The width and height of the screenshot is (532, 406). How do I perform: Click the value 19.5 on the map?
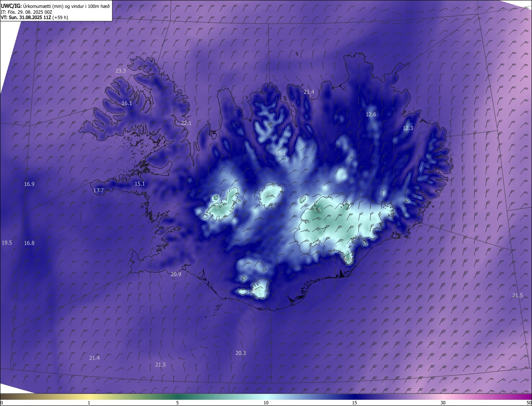(x=7, y=243)
